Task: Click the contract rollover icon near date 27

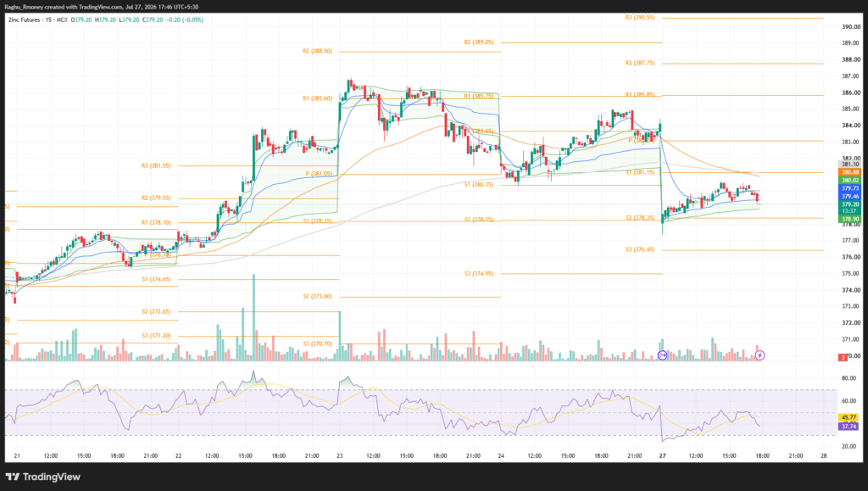Action: [662, 355]
